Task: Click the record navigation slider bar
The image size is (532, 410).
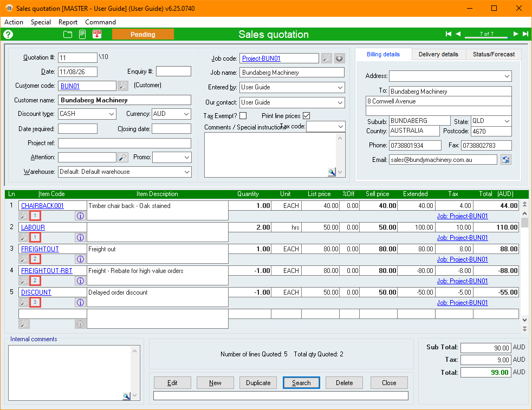Action: pyautogui.click(x=486, y=37)
